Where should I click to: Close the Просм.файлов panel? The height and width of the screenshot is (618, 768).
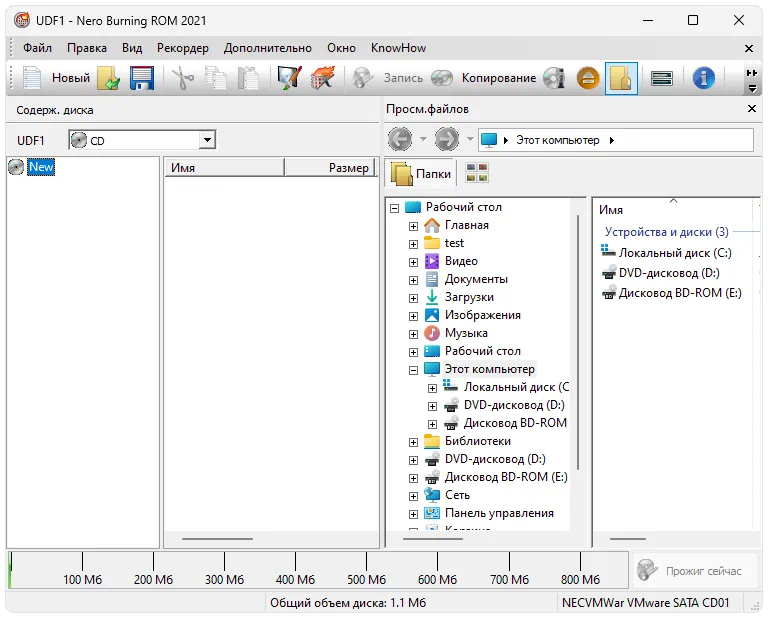coord(752,109)
